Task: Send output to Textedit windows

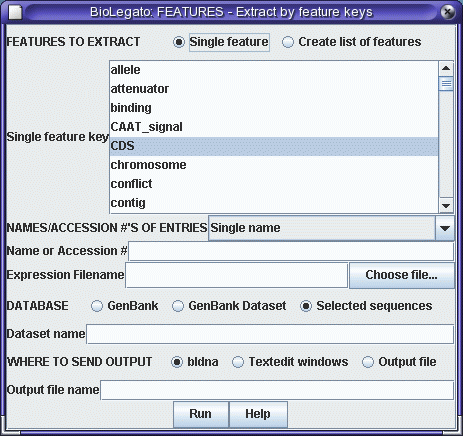Action: (238, 362)
